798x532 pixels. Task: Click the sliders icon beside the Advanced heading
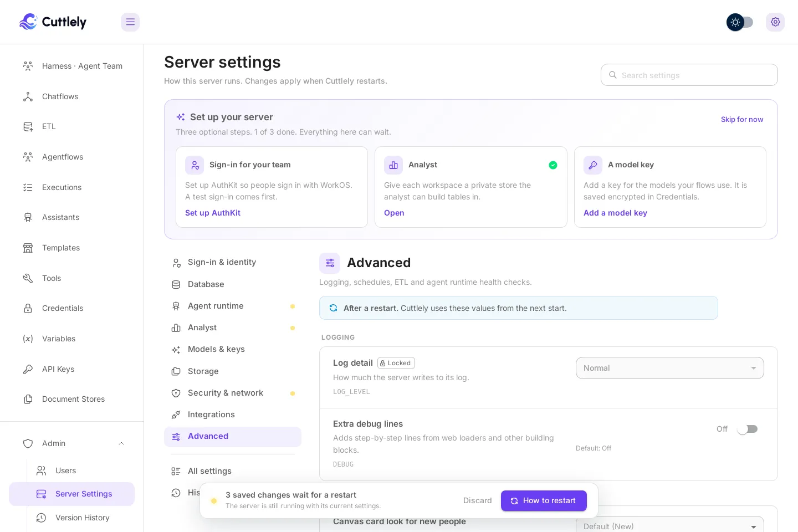coord(330,263)
